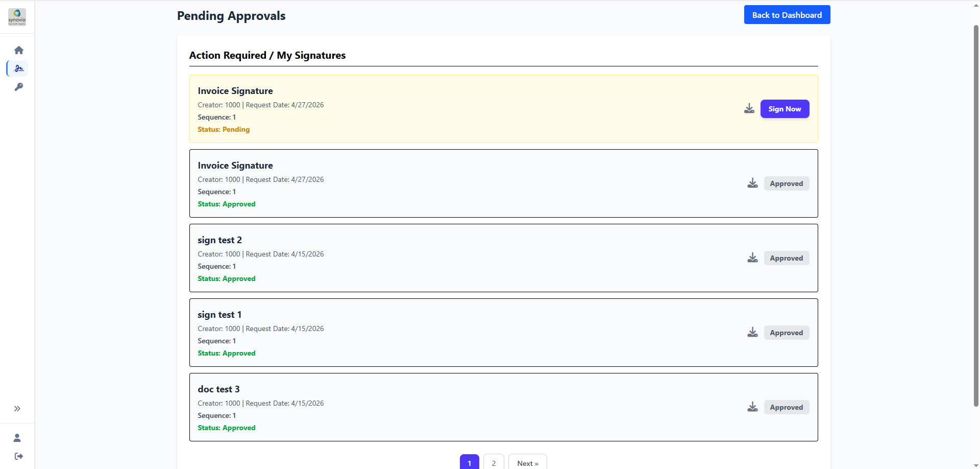
Task: Open the Home icon in sidebar
Action: click(19, 50)
